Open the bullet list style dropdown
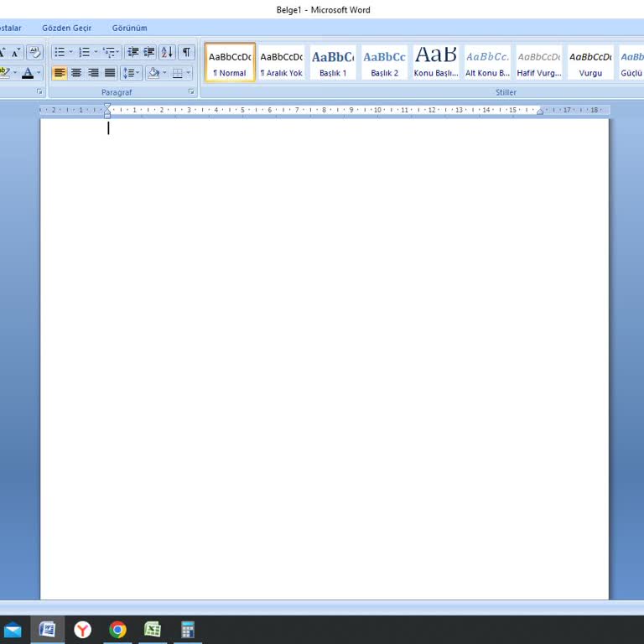The width and height of the screenshot is (644, 644). [71, 52]
